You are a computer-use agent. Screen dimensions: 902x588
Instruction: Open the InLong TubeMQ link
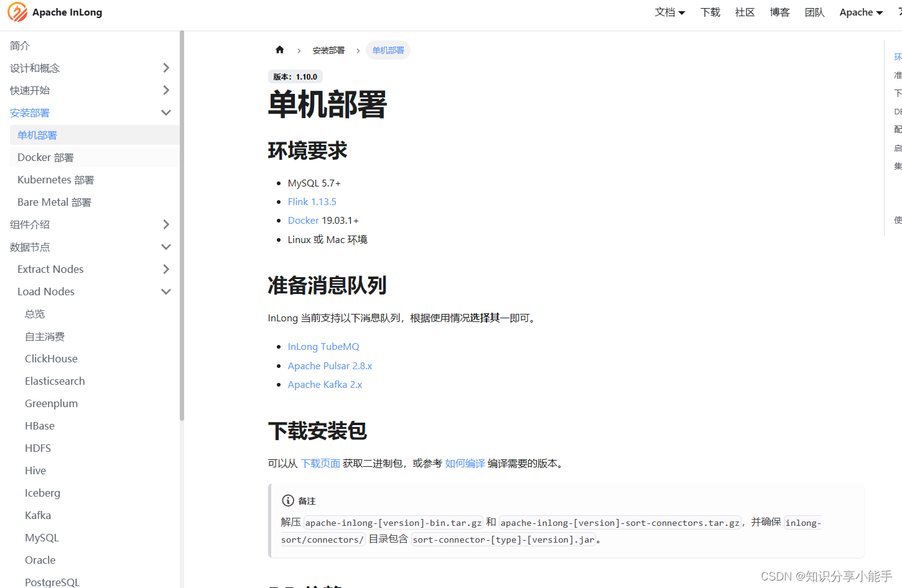point(323,346)
